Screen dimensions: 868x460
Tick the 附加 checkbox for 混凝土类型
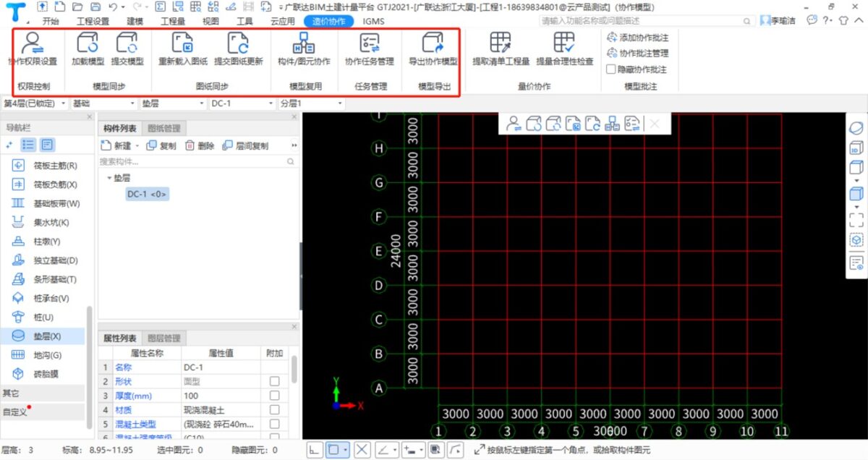click(274, 424)
